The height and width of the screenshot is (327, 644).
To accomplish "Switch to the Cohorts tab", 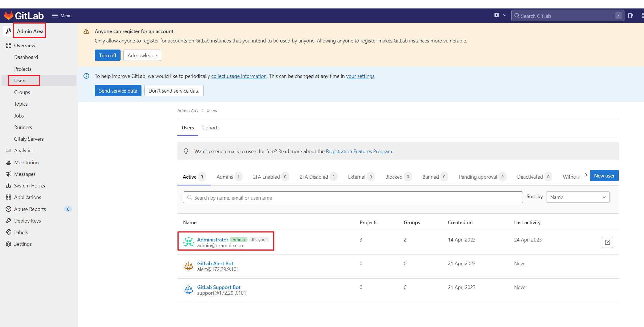I will click(x=211, y=128).
